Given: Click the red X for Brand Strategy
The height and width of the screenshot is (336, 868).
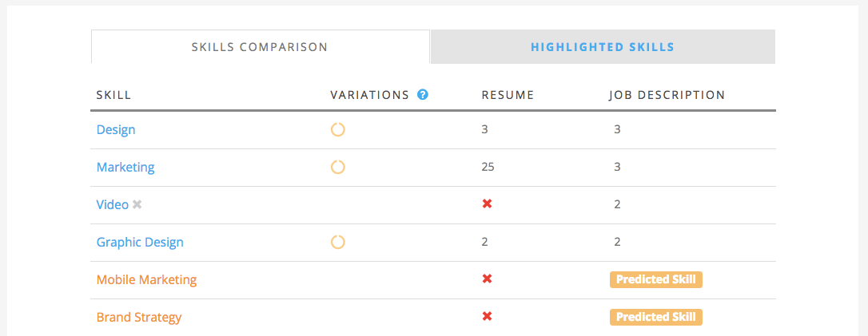Looking at the screenshot, I should tap(487, 317).
